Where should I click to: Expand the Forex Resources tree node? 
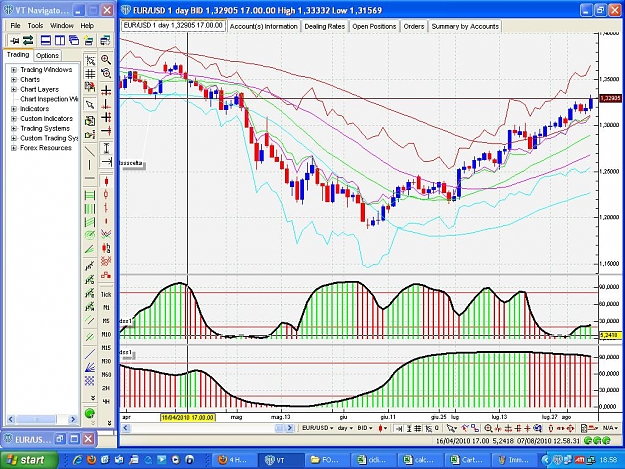14,148
